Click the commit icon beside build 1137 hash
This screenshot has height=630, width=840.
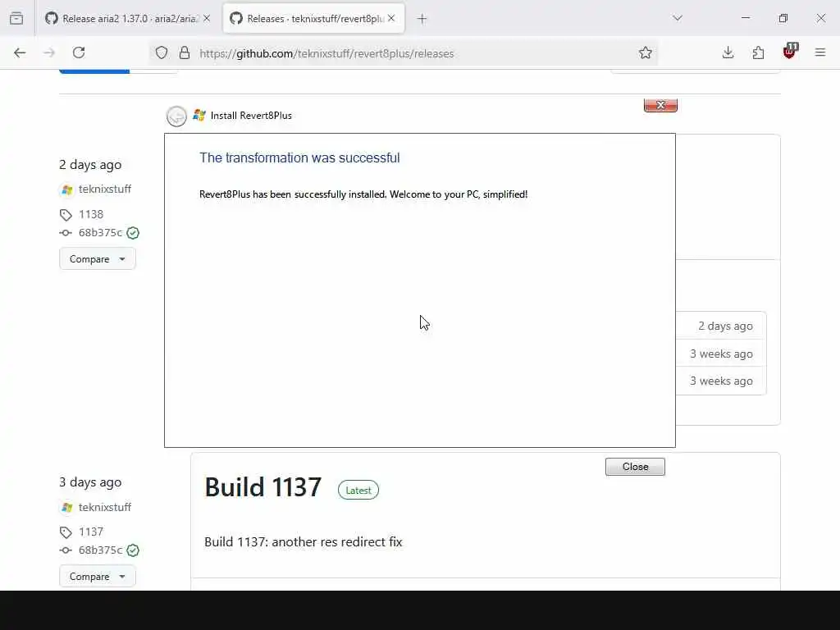pyautogui.click(x=66, y=550)
